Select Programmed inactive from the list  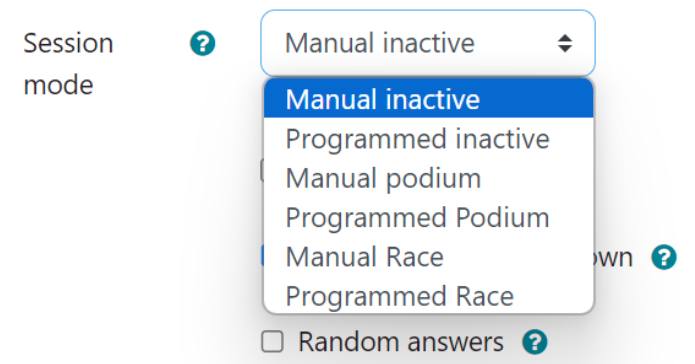coord(428,139)
